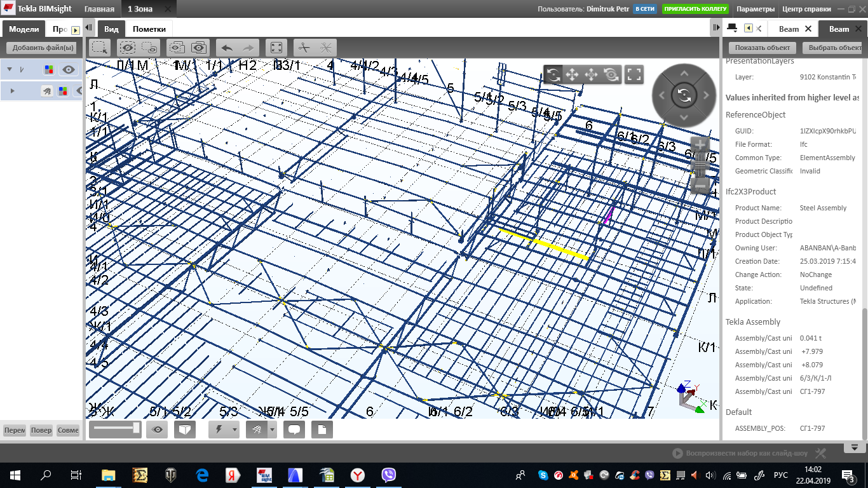The height and width of the screenshot is (488, 868).
Task: Collapse the left panel with arrow handle
Action: click(x=89, y=29)
